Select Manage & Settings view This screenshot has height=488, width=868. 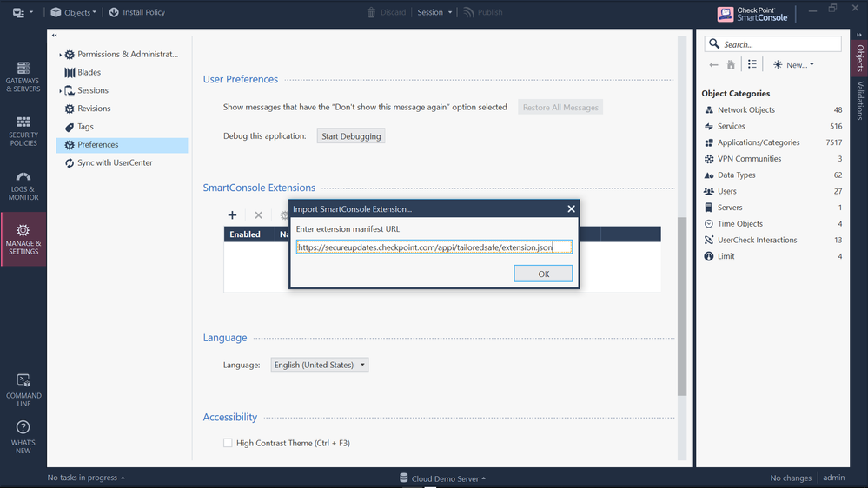(x=23, y=240)
